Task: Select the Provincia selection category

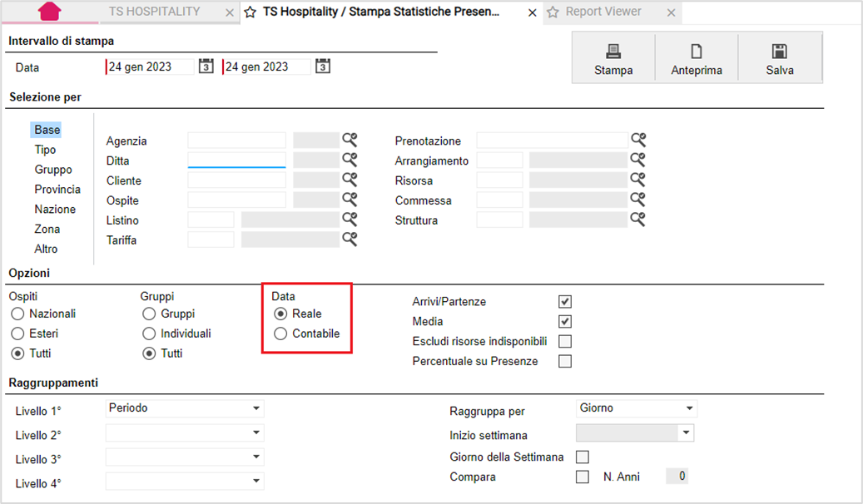Action: 57,190
